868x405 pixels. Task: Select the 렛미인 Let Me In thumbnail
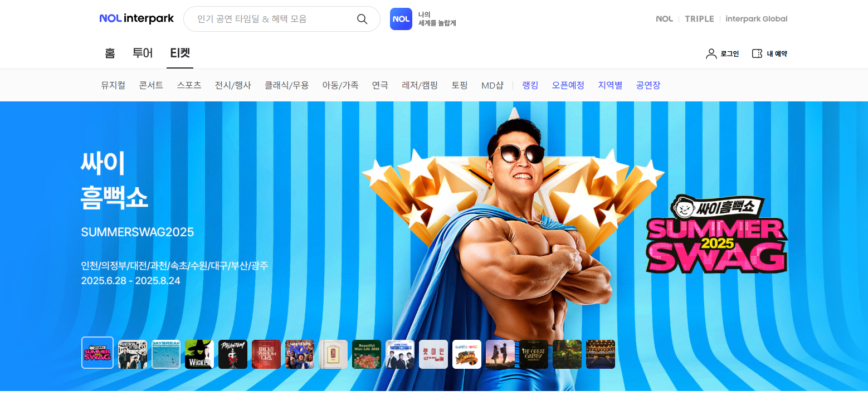(433, 354)
